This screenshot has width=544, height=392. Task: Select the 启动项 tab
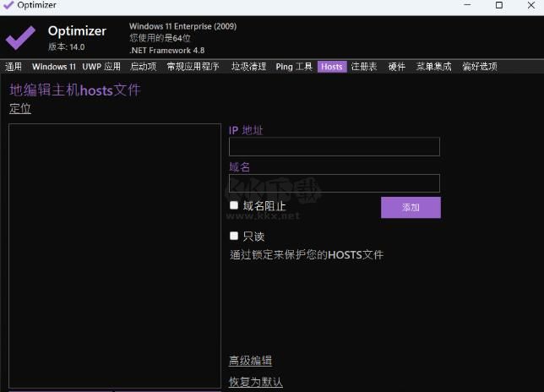click(x=144, y=67)
